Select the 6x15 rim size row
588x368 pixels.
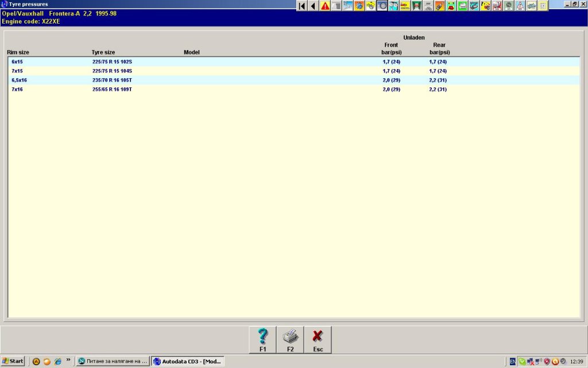coord(17,62)
